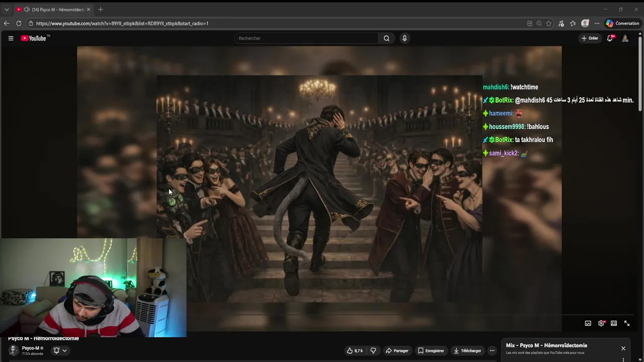Click the 713 k abonnés subscriber count
The width and height of the screenshot is (644, 362).
pyautogui.click(x=32, y=354)
